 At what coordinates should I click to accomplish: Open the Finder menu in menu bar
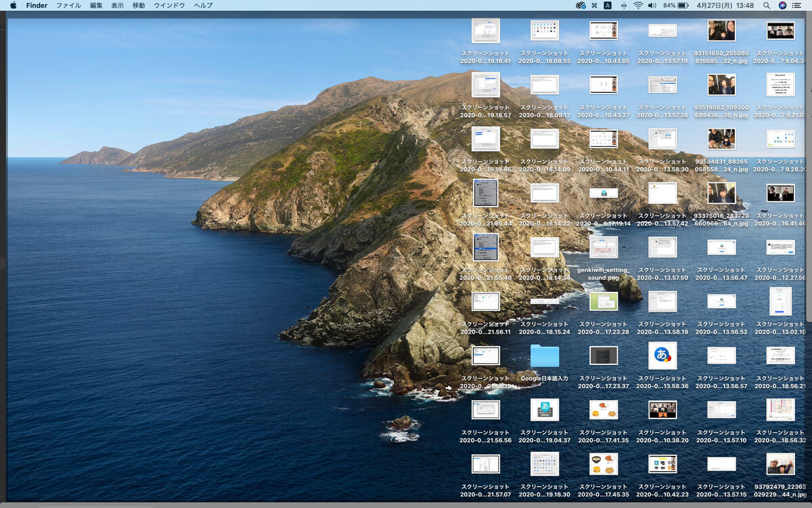(x=37, y=5)
